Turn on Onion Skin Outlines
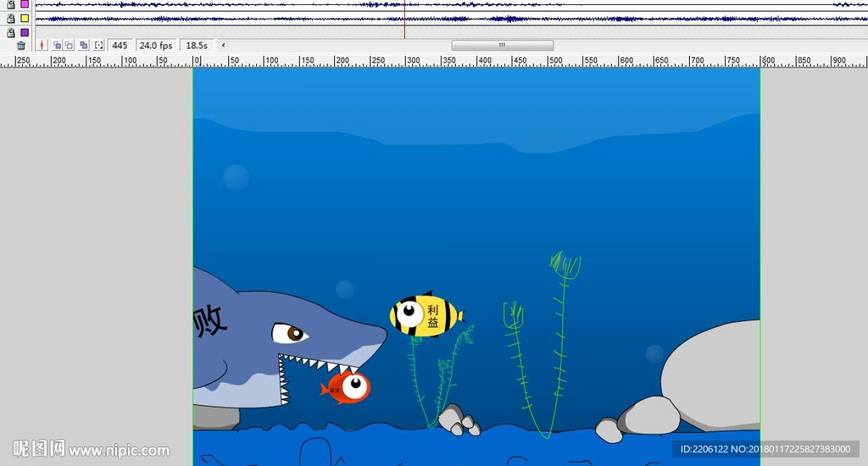 [70, 46]
